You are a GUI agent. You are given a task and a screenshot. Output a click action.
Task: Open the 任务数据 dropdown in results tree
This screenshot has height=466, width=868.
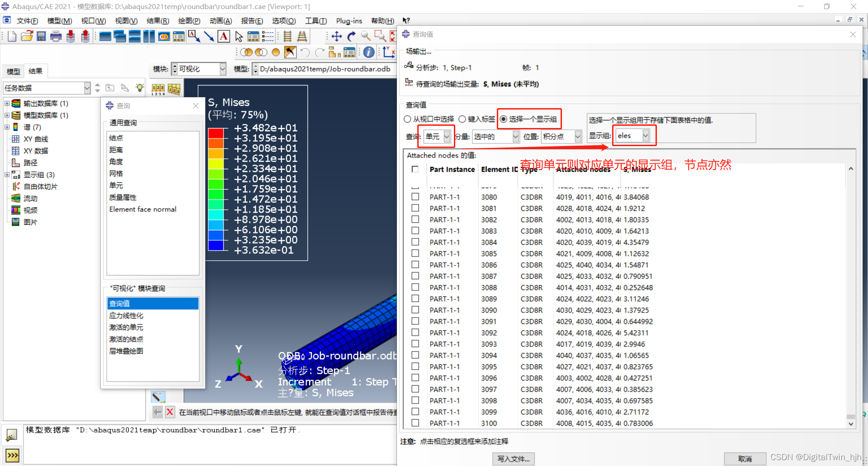[x=47, y=88]
